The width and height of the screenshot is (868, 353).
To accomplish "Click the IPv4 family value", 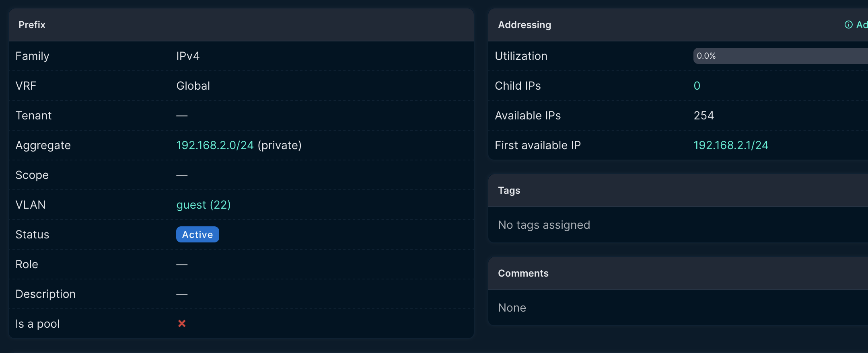I will pyautogui.click(x=188, y=56).
